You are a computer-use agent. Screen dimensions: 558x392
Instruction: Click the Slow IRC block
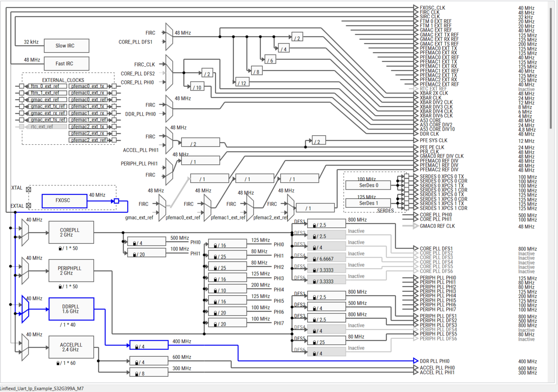[67, 46]
